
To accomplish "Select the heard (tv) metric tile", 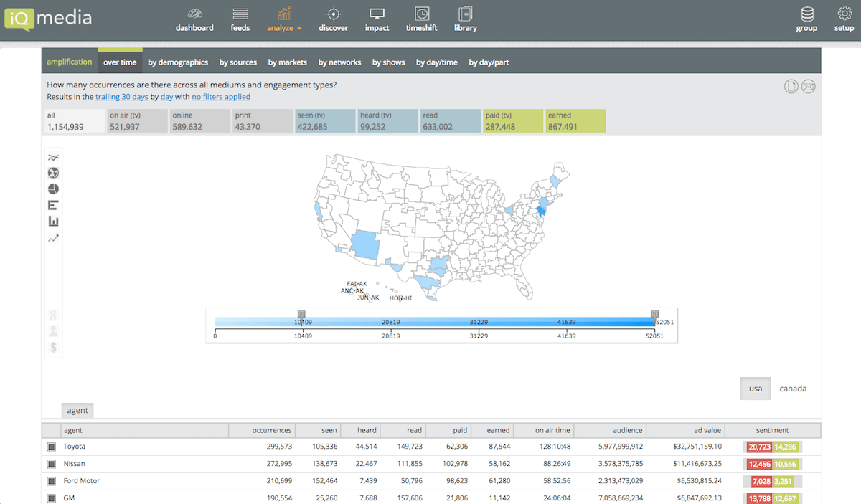I will click(387, 121).
